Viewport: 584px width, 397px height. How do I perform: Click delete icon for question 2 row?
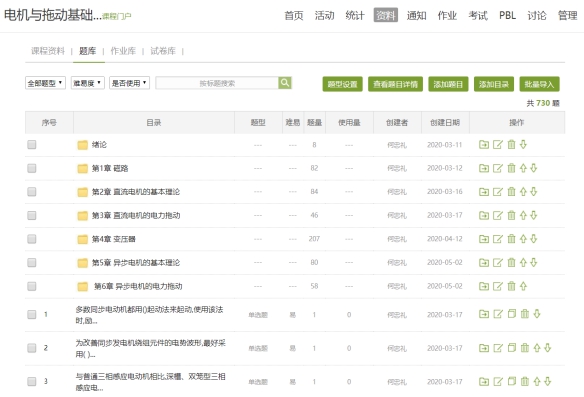[525, 348]
